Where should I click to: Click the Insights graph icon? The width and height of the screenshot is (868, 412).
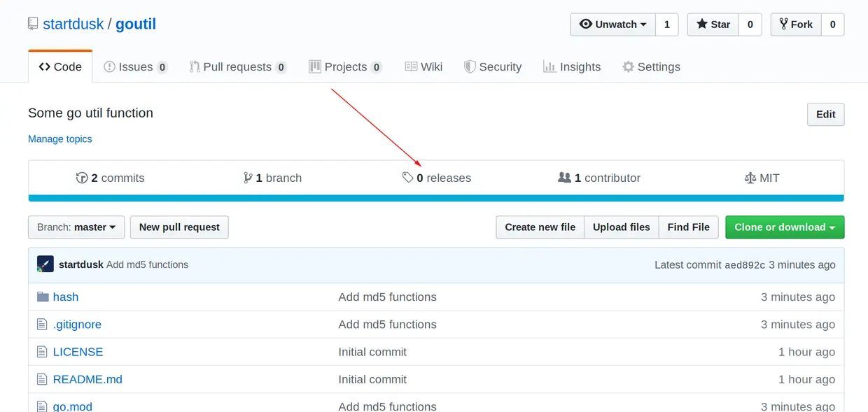pos(549,66)
